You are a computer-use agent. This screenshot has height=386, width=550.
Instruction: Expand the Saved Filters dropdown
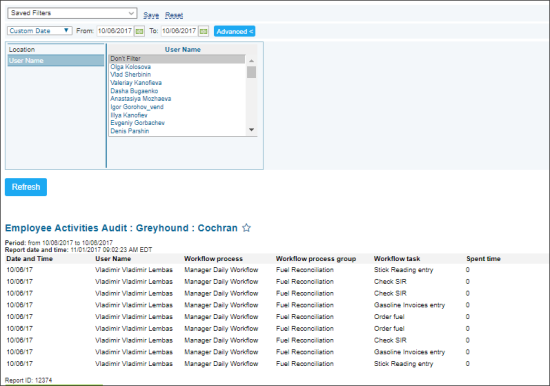(72, 13)
